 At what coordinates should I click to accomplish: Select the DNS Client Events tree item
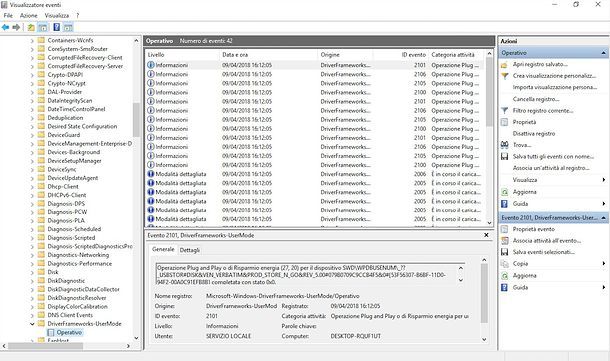point(70,315)
